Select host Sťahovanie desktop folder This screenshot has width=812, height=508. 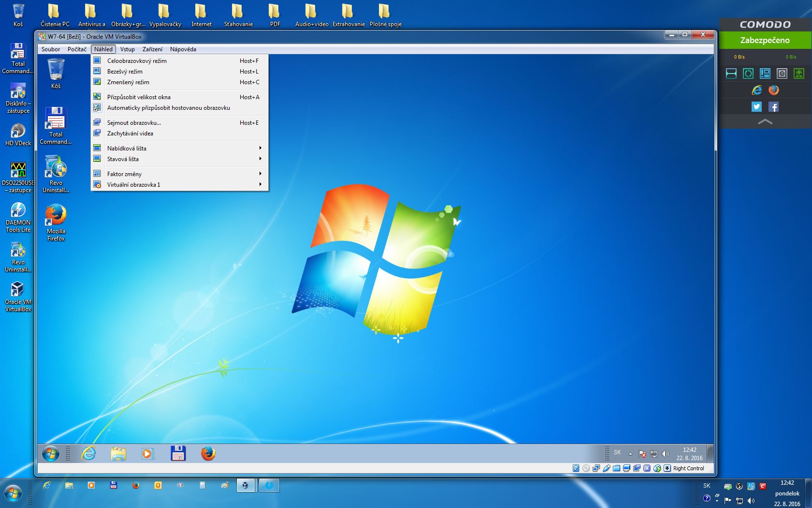point(238,15)
